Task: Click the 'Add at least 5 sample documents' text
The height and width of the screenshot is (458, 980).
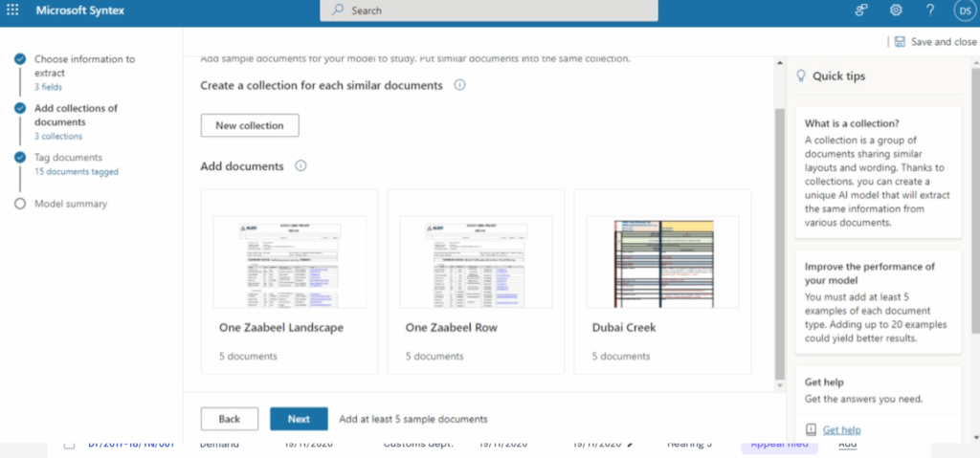Action: point(413,419)
